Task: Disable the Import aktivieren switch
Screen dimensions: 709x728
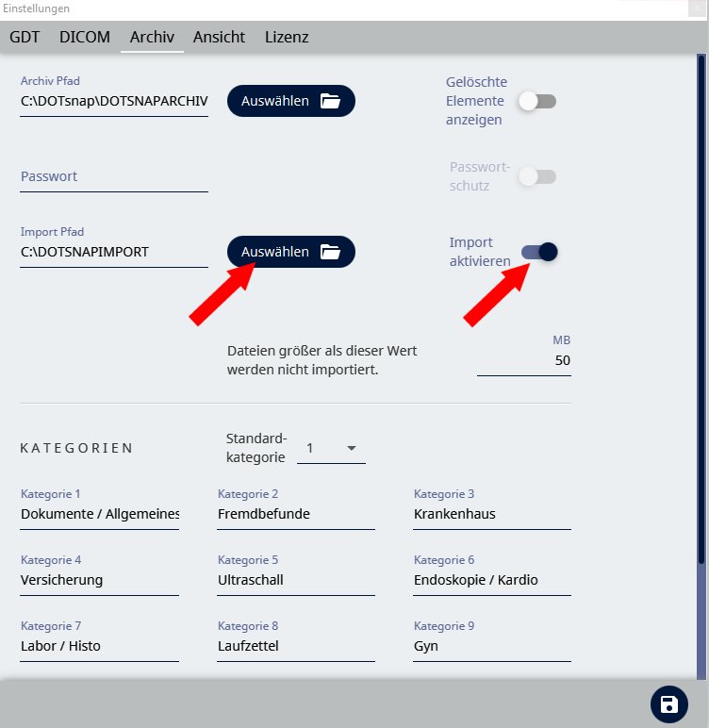Action: tap(539, 252)
